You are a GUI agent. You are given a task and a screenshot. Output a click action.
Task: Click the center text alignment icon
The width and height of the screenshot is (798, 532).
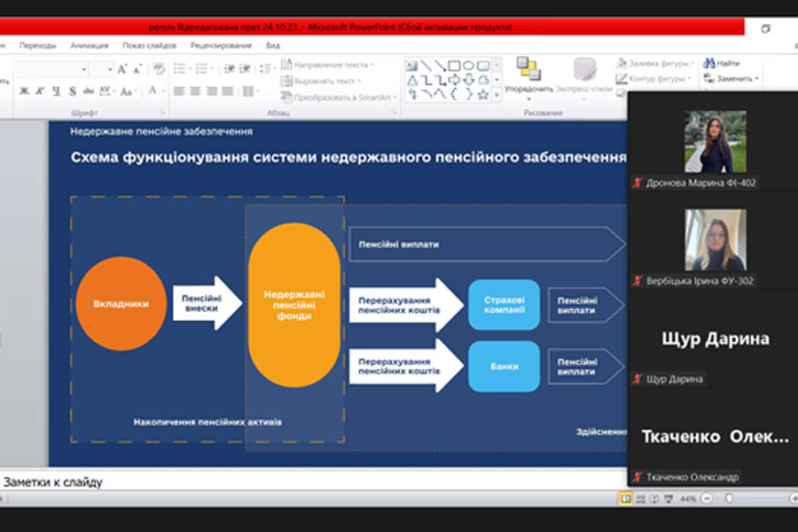click(195, 91)
